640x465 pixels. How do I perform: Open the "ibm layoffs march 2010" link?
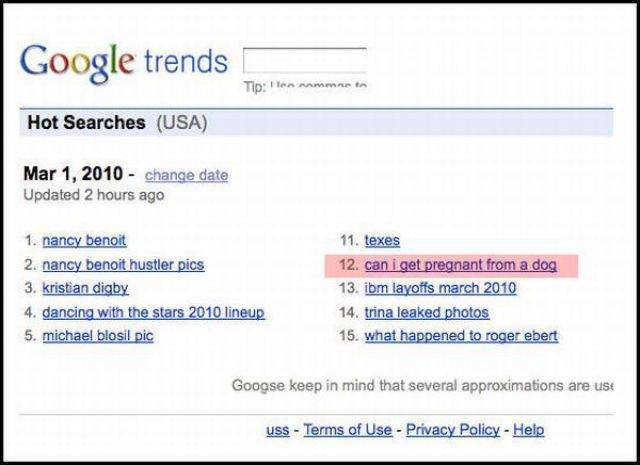[x=440, y=288]
